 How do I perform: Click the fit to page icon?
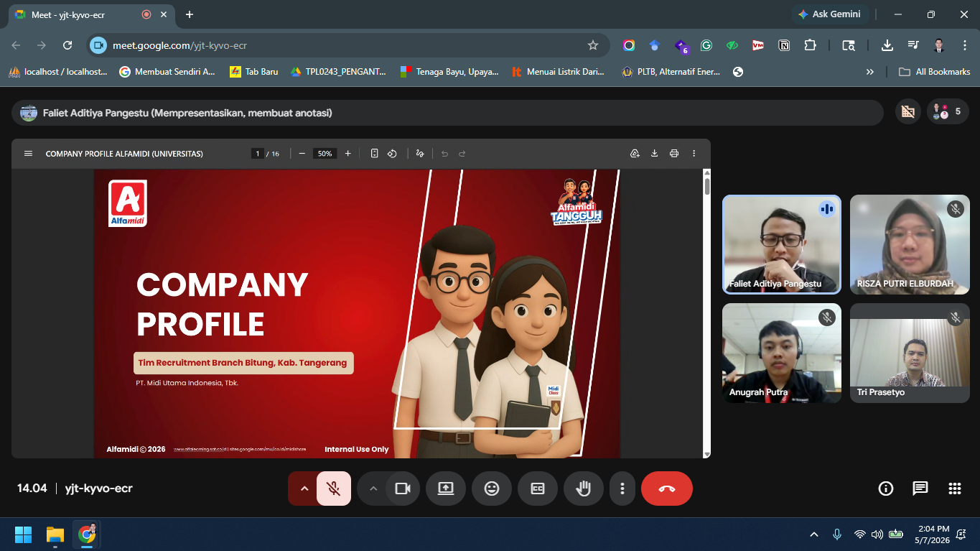(x=374, y=154)
